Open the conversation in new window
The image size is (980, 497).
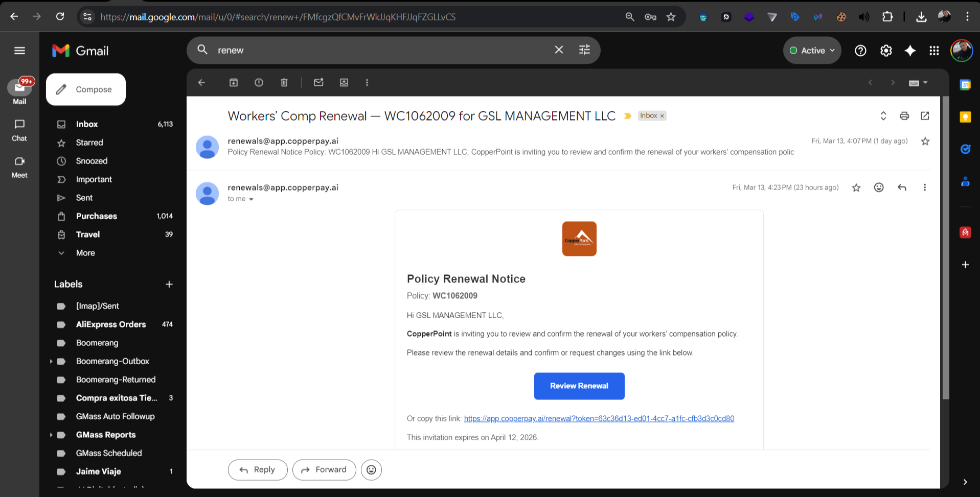coord(925,116)
